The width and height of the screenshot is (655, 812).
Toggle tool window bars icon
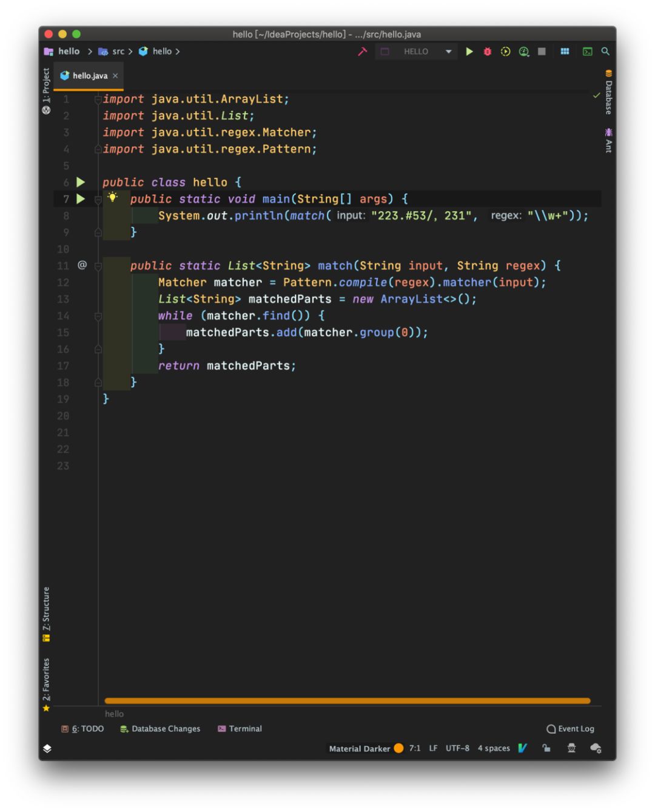tap(47, 748)
